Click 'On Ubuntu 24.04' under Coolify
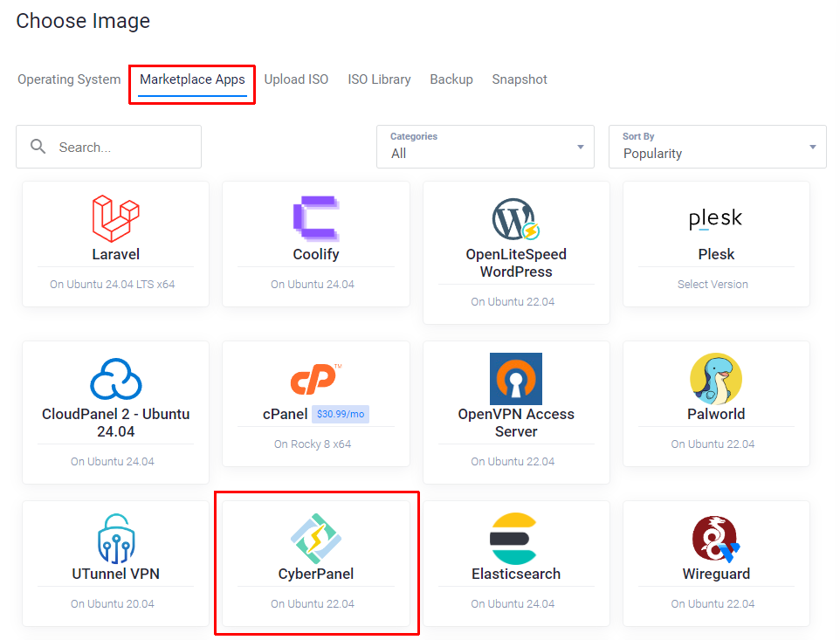 pyautogui.click(x=313, y=284)
